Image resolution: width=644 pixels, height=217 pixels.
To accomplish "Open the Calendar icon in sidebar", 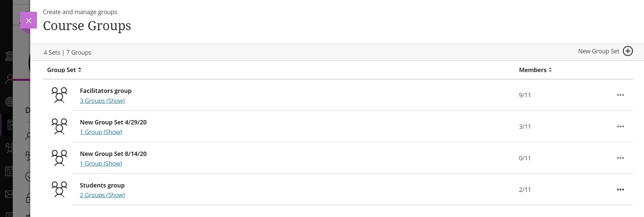I will [x=9, y=171].
